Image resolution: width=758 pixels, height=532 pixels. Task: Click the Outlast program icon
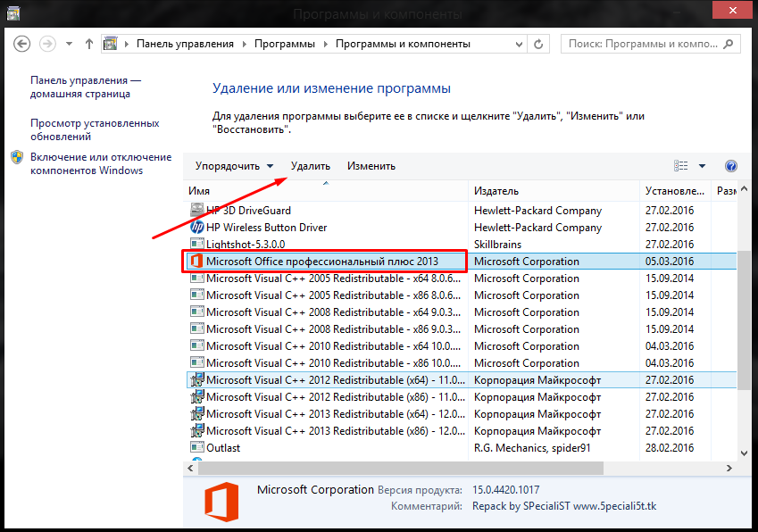click(x=197, y=448)
